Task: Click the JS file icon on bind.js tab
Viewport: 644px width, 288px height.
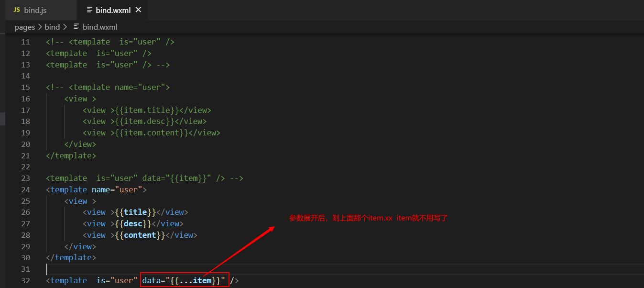Action: point(17,10)
